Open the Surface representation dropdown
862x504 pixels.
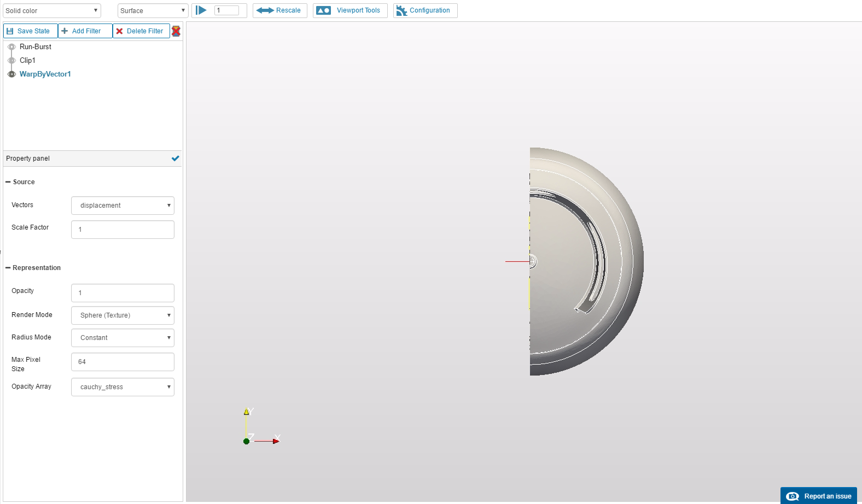tap(153, 10)
